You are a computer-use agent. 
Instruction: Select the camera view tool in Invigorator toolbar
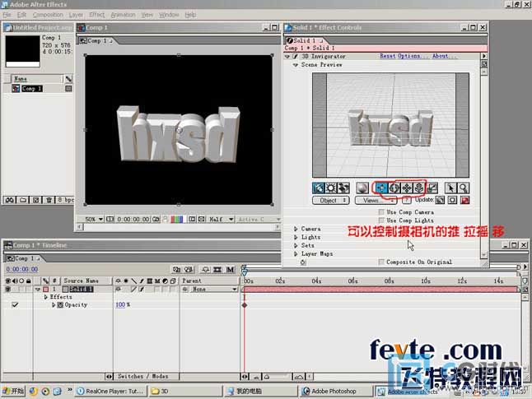(x=318, y=188)
